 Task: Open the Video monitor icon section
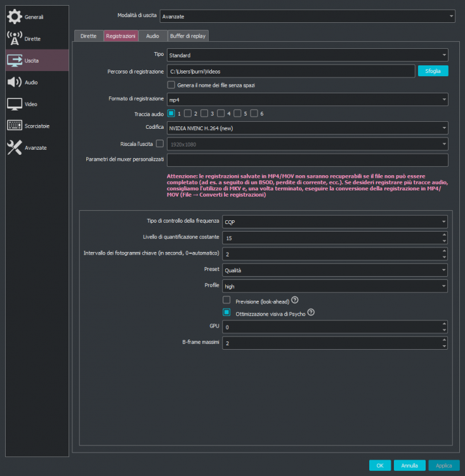14,104
